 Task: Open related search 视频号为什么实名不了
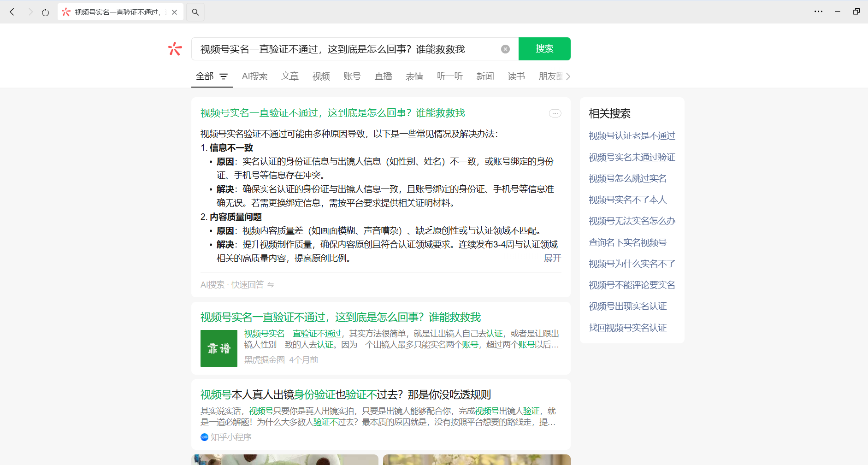(x=632, y=264)
